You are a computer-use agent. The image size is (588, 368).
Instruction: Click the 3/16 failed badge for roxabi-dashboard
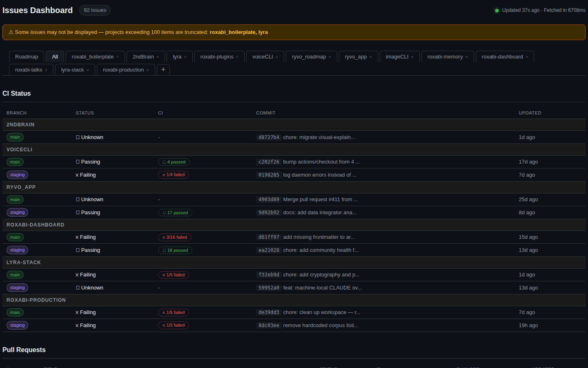[x=175, y=237]
